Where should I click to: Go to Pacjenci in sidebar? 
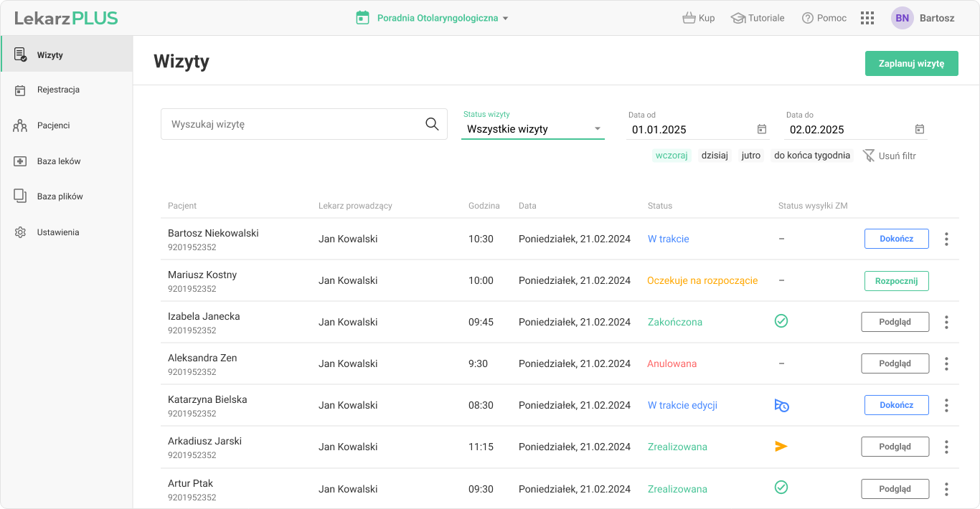coord(54,125)
